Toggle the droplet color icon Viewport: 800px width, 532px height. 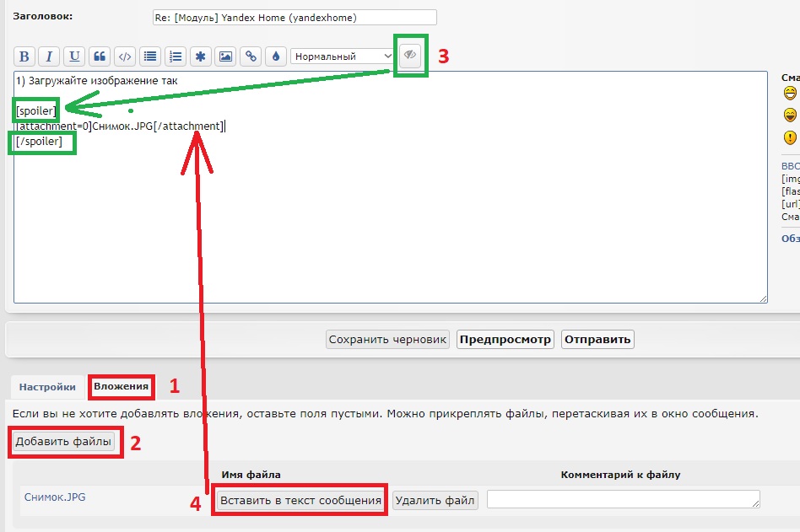276,56
